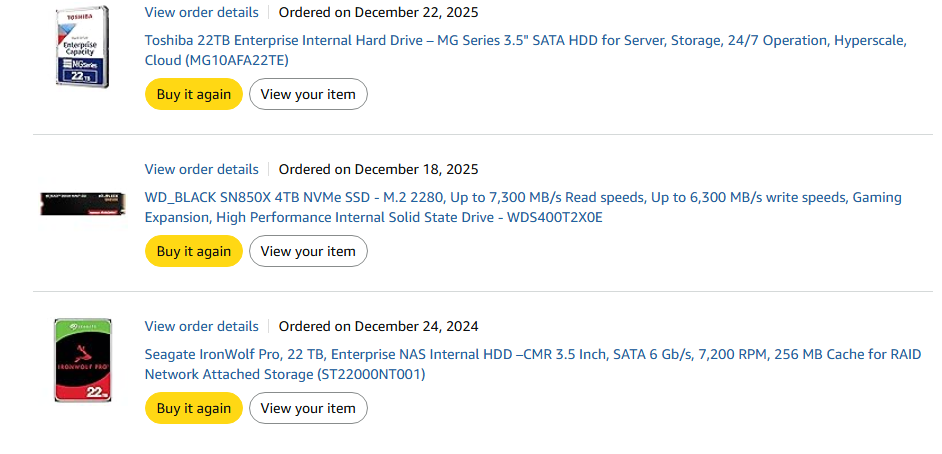
Task: Open the Toshiba 22TB Enterprise Hard Drive title link
Action: (x=526, y=50)
